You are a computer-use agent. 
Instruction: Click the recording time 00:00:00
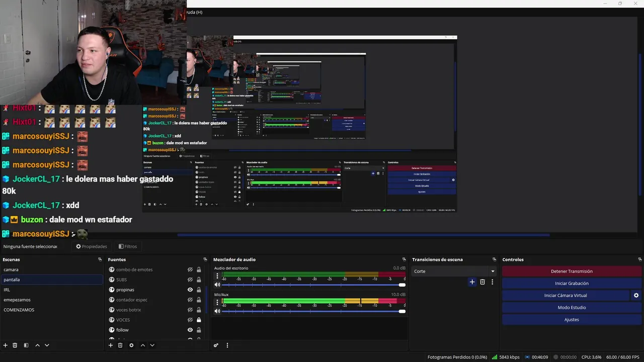pyautogui.click(x=565, y=357)
